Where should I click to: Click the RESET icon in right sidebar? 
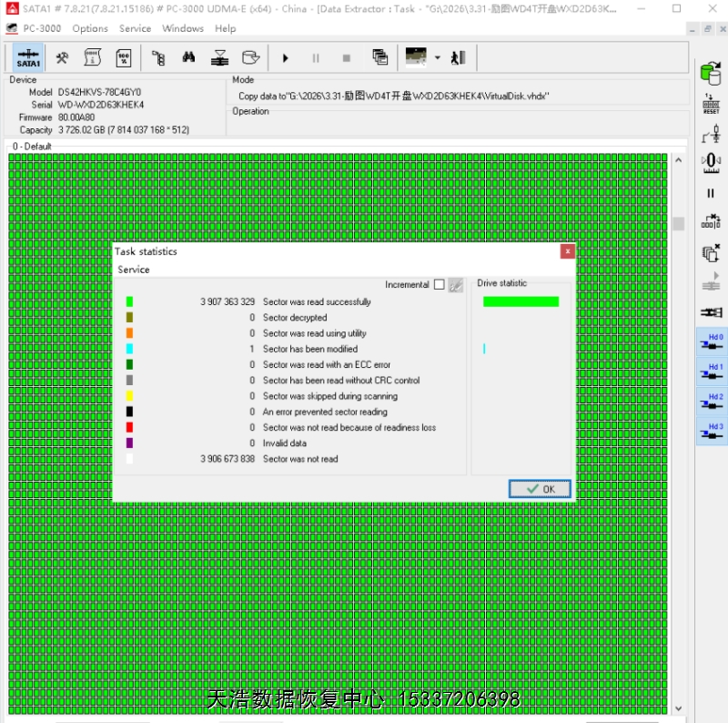click(x=711, y=104)
